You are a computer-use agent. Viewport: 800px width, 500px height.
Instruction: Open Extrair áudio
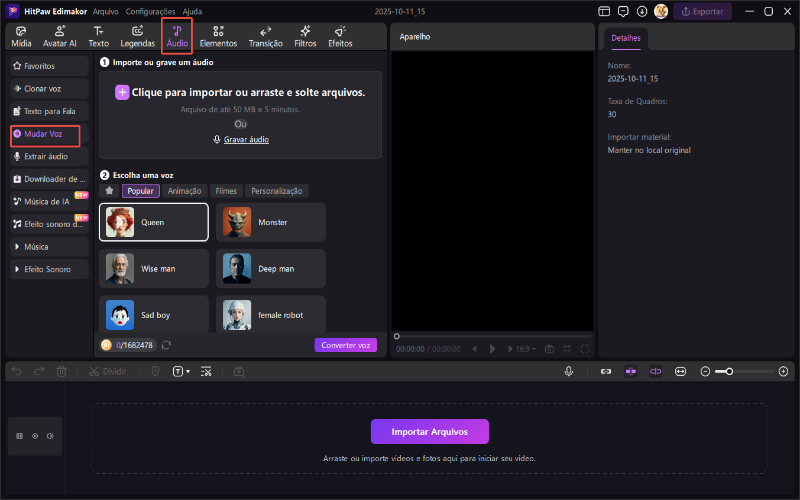pos(49,156)
